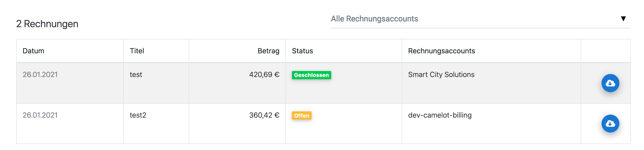The width and height of the screenshot is (644, 150).
Task: Click the Titel column header
Action: click(x=136, y=51)
